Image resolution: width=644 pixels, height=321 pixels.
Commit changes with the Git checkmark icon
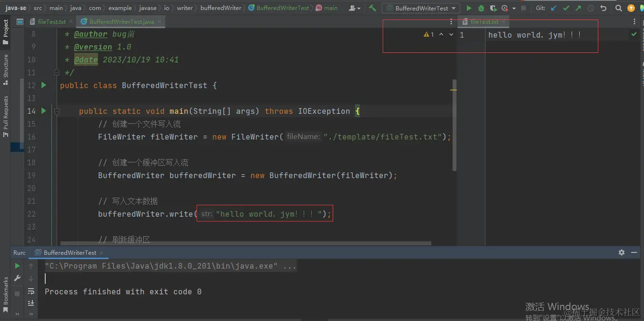click(x=566, y=8)
